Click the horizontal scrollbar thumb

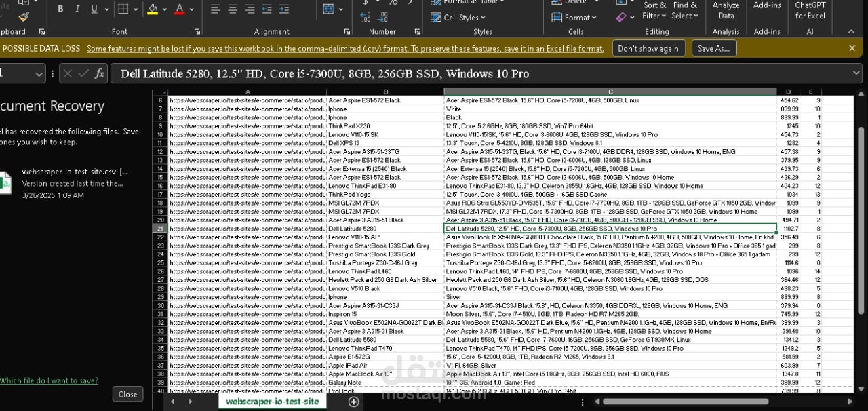point(686,402)
